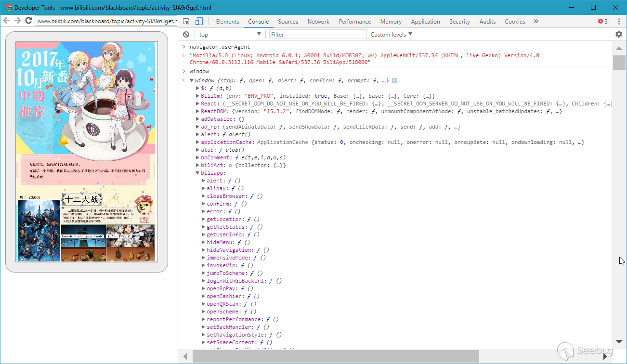This screenshot has height=364, width=627.
Task: Expand the getUserInfo function entry
Action: (203, 235)
